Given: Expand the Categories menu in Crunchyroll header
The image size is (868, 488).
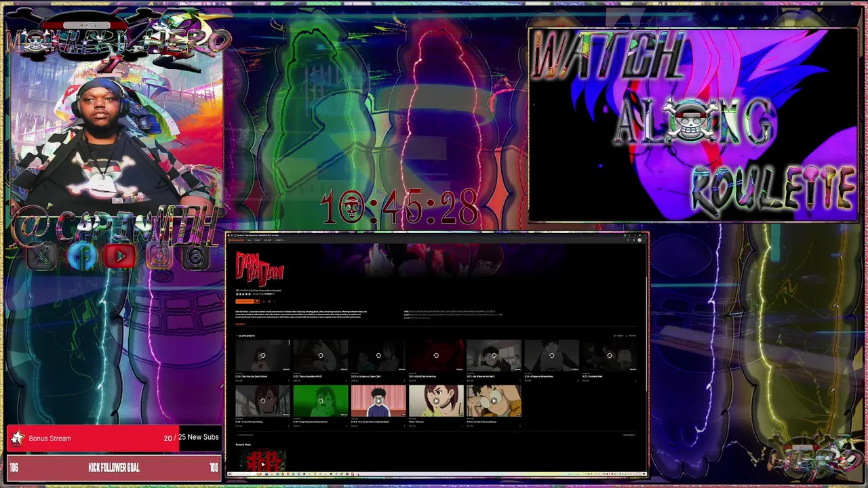Looking at the screenshot, I should pyautogui.click(x=279, y=240).
